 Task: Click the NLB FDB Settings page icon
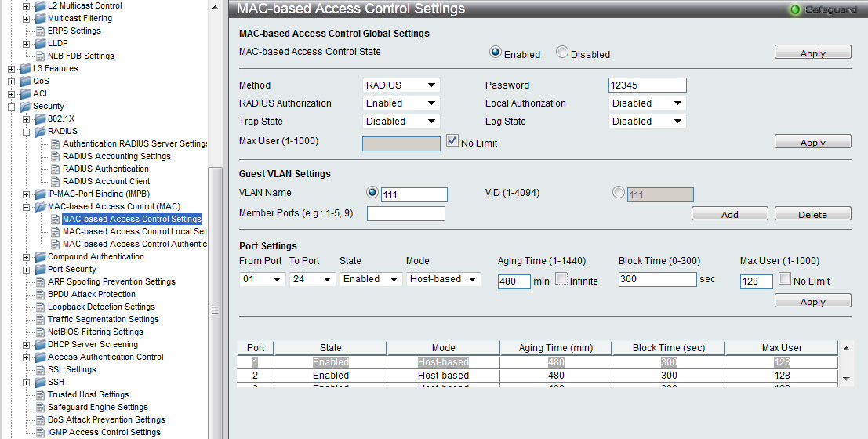coord(40,56)
